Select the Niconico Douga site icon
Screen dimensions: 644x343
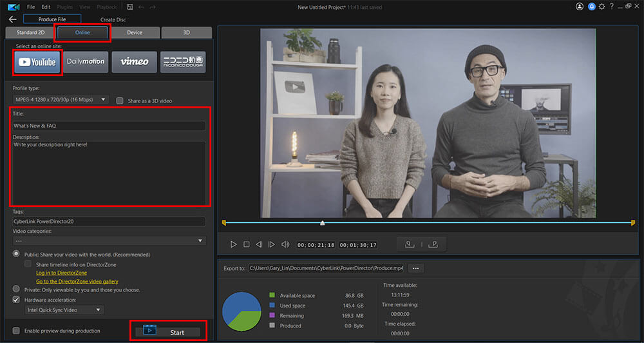point(183,62)
